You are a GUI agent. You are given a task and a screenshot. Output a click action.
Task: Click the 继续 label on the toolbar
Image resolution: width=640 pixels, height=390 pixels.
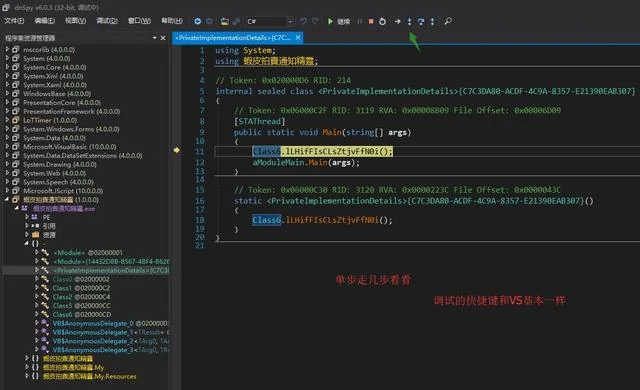tap(344, 22)
